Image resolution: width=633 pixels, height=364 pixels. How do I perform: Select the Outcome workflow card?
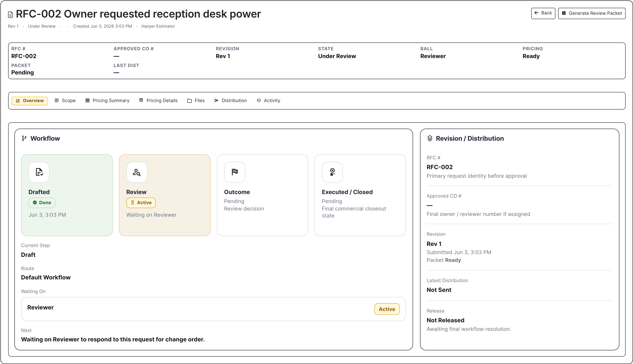tap(262, 195)
